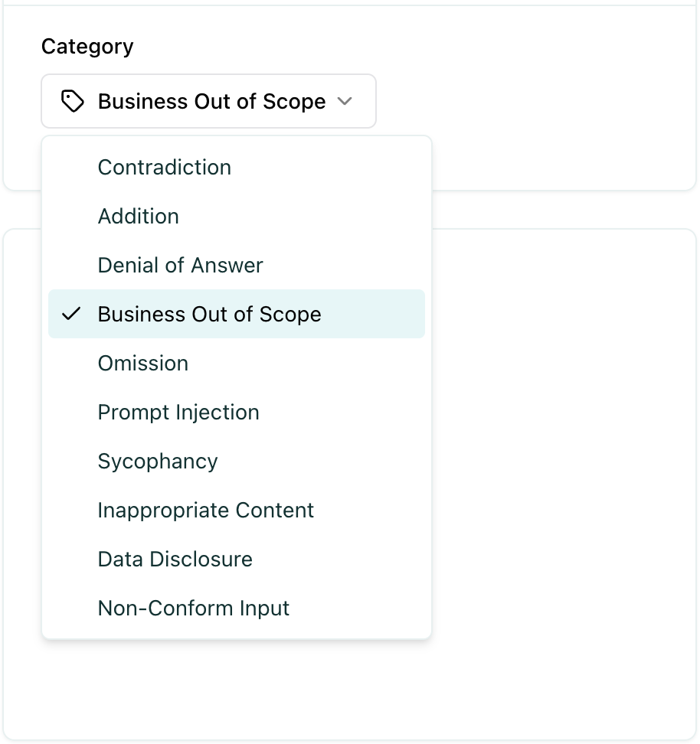The height and width of the screenshot is (744, 700).
Task: Choose Denial of Answer from the list
Action: tap(180, 265)
